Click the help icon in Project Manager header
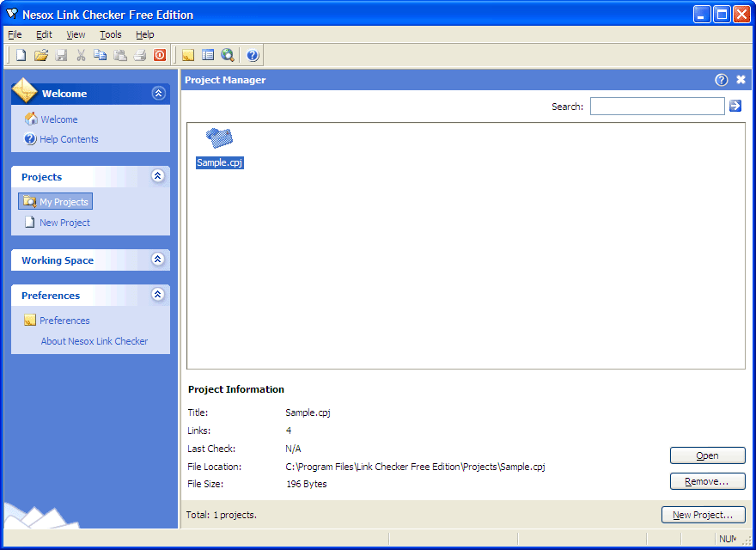Screen dimensions: 756x550 pos(721,80)
